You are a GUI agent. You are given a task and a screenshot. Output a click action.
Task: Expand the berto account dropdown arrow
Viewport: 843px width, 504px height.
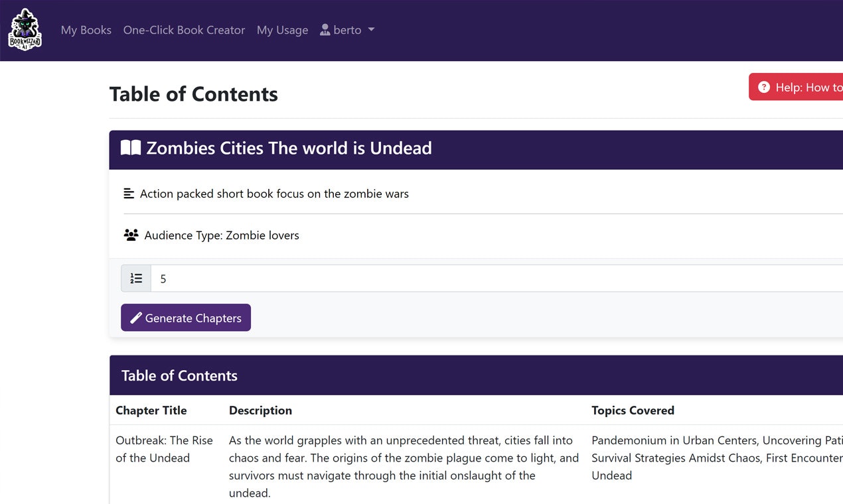(x=371, y=30)
